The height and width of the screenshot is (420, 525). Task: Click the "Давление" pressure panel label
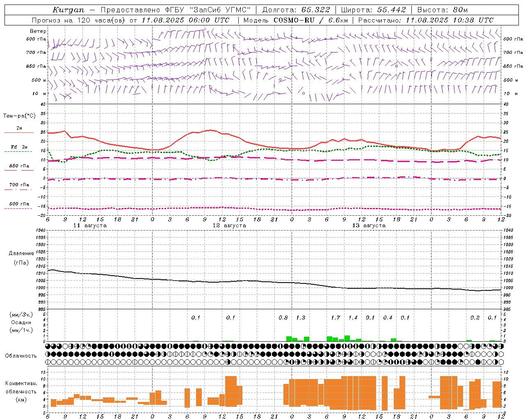(21, 253)
